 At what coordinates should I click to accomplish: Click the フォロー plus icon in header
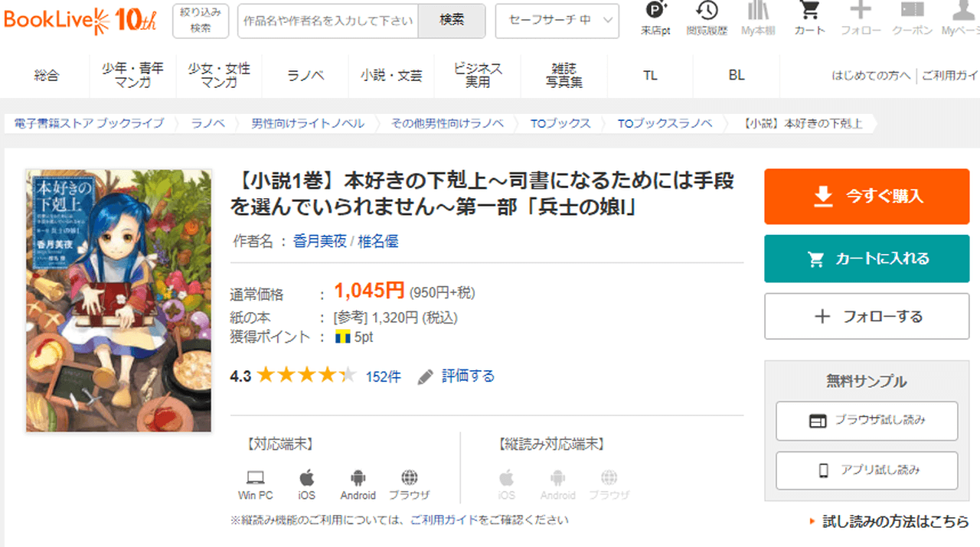[x=861, y=11]
